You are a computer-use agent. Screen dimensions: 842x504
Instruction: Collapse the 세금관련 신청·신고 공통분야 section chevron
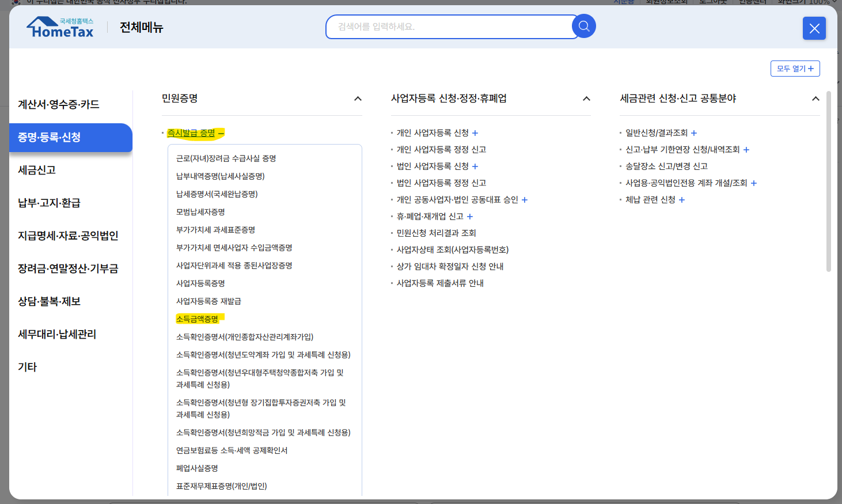(816, 98)
